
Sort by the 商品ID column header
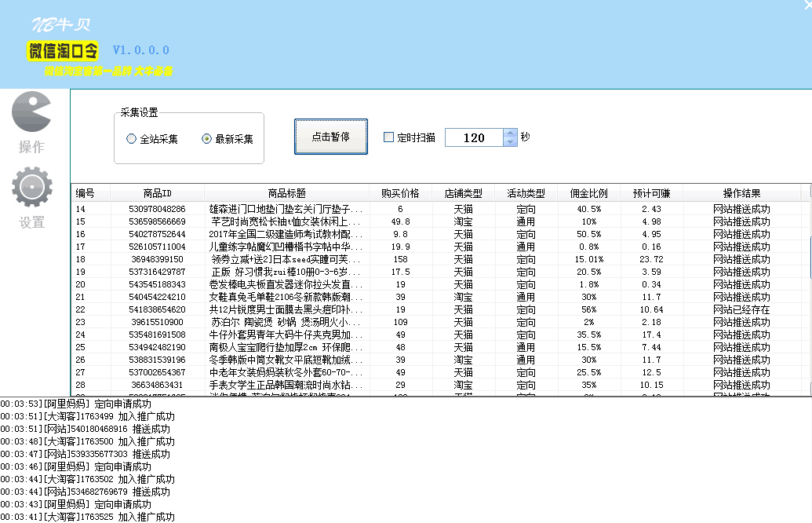click(158, 193)
